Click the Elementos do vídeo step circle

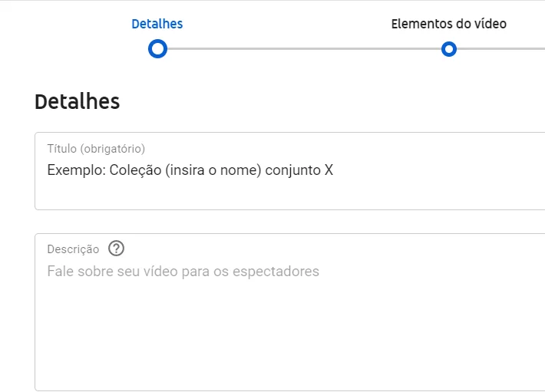pos(449,49)
